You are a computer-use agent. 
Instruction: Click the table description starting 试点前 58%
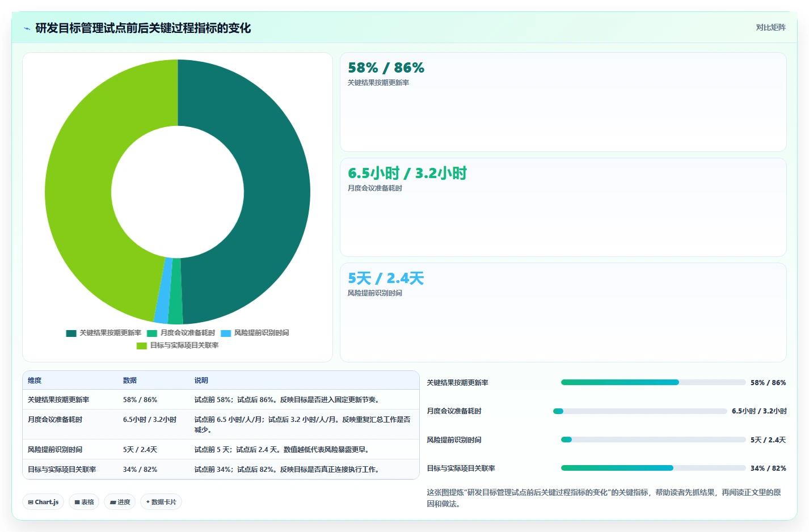287,400
